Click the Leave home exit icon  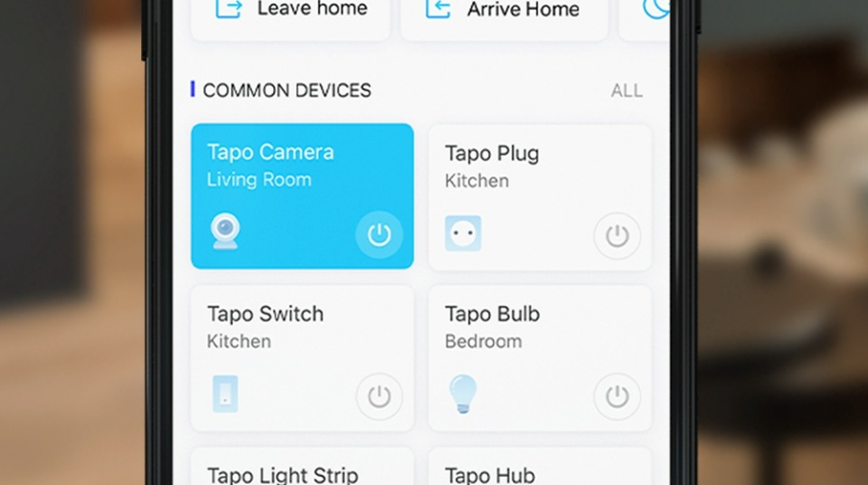229,8
